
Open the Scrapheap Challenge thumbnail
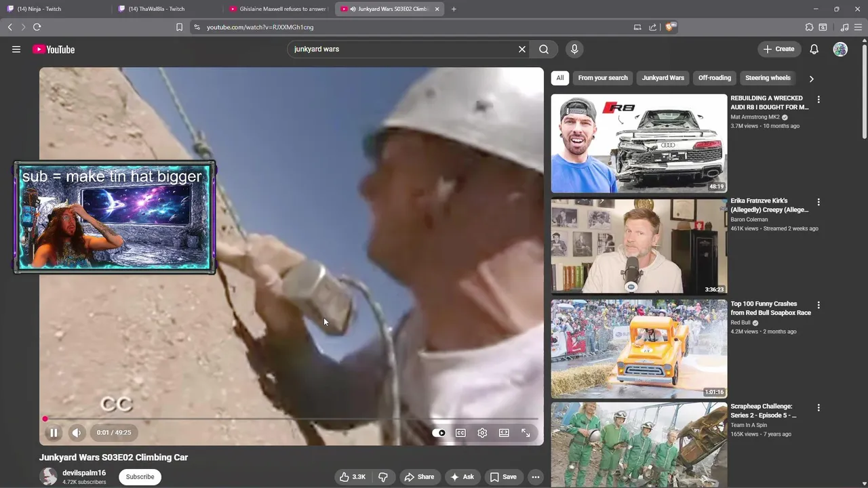click(x=639, y=445)
